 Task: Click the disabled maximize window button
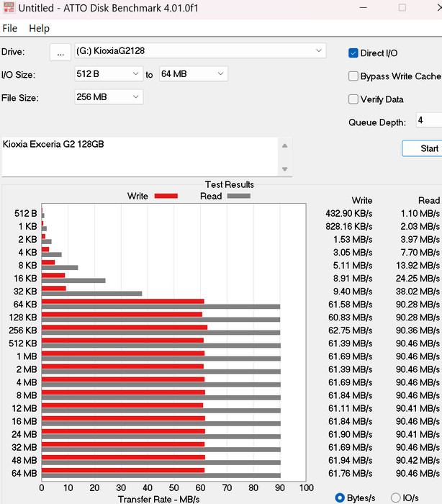pos(402,8)
